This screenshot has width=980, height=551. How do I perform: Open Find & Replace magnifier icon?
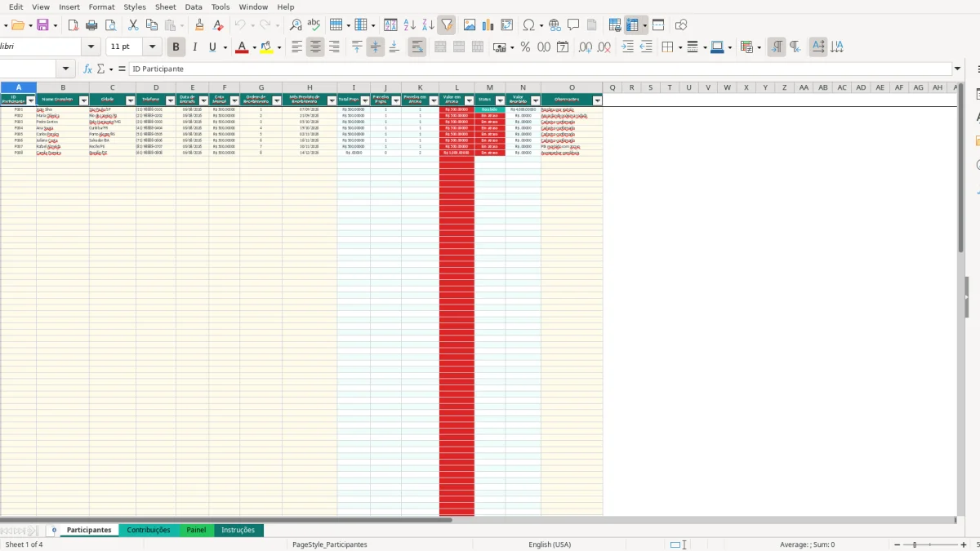(x=296, y=25)
